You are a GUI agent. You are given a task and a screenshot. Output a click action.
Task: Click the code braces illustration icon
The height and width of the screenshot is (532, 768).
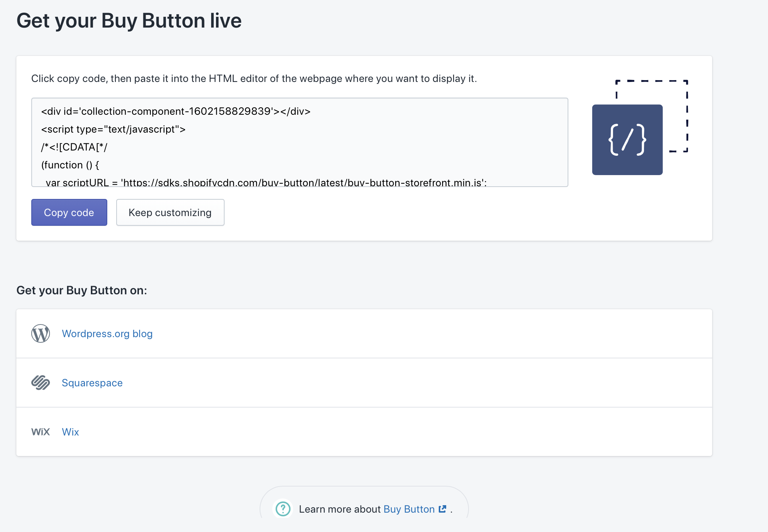click(627, 140)
